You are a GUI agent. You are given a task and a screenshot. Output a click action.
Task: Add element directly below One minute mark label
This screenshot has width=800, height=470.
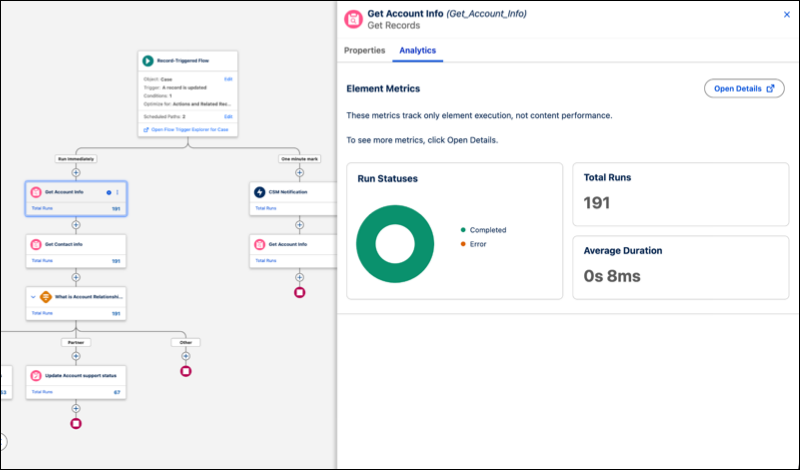coord(299,172)
